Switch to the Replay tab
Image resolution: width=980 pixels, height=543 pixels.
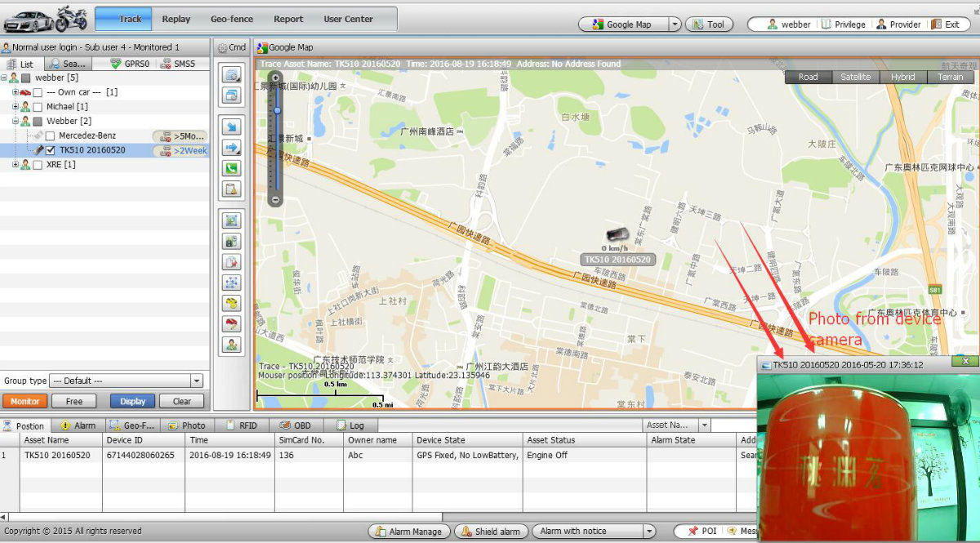coord(176,19)
